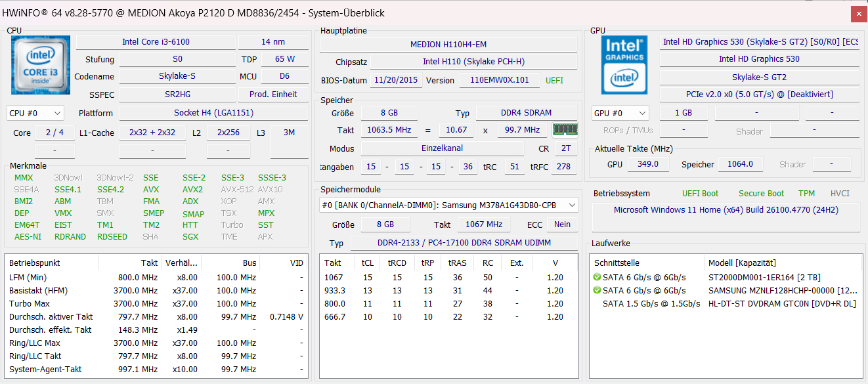Click the Skylake-S GT2 GPU codename field

tap(759, 77)
